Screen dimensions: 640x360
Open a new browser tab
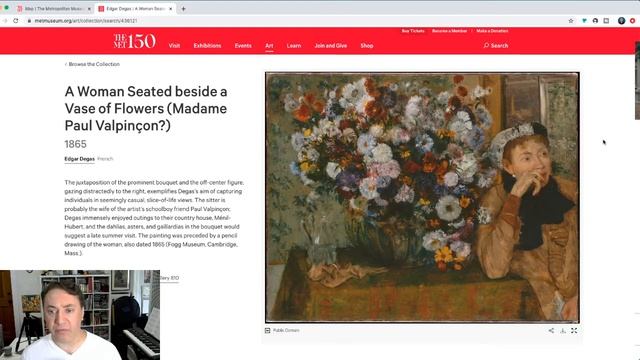pos(183,9)
